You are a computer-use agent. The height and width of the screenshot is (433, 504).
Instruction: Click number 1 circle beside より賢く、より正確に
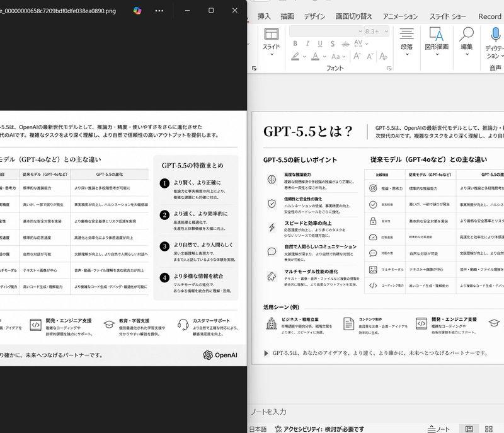[x=164, y=183]
